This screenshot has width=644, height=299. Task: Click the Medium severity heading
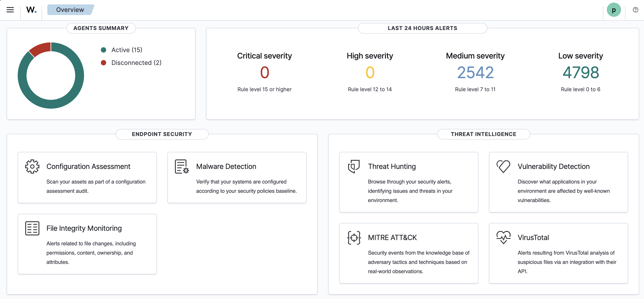475,56
